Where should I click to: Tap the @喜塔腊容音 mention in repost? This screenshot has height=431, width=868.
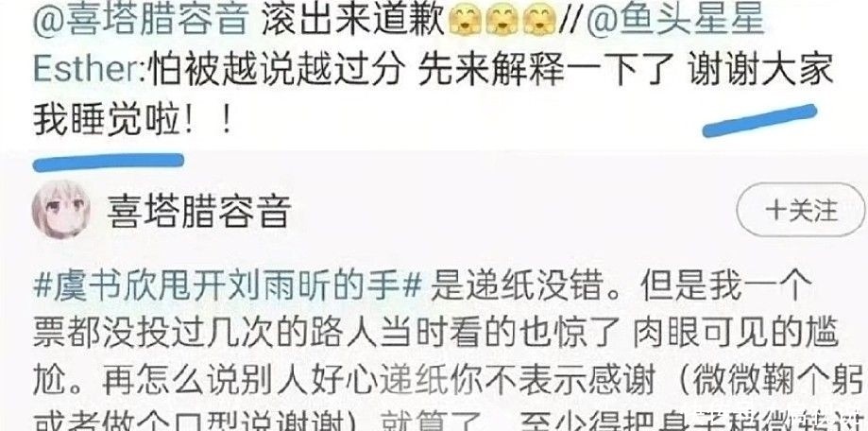[140, 22]
